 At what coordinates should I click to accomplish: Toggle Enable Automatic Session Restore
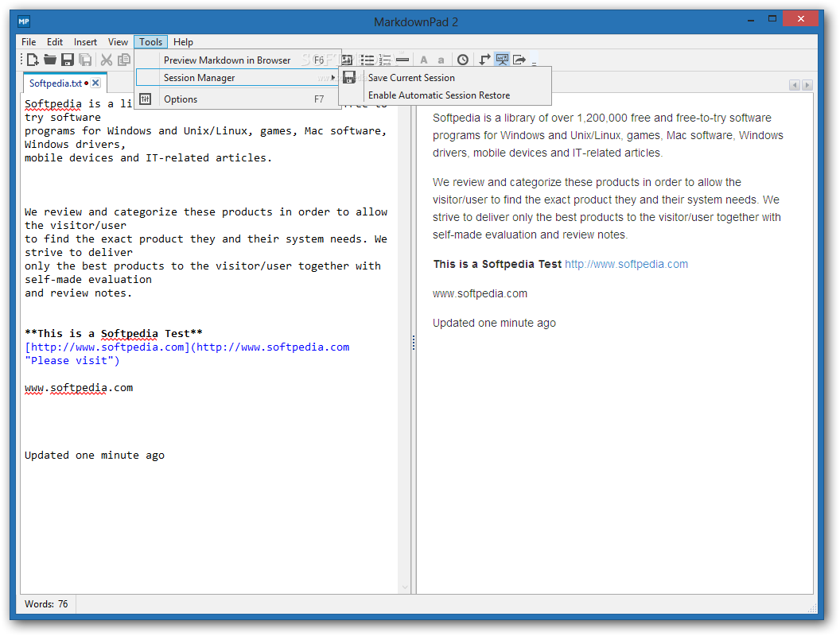[x=445, y=95]
